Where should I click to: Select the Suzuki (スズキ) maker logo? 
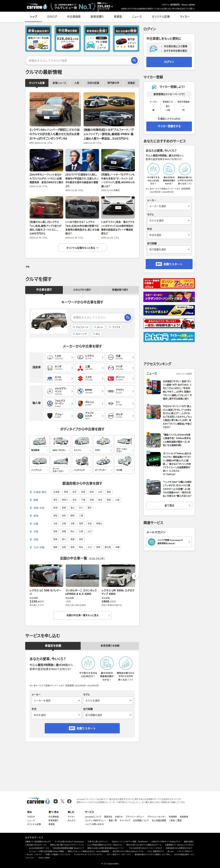[x=80, y=379]
